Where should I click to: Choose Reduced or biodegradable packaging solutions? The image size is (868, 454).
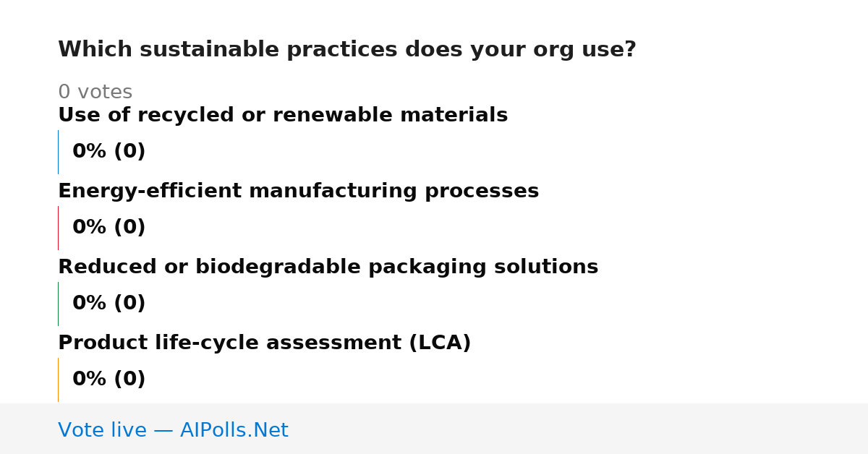coord(328,267)
